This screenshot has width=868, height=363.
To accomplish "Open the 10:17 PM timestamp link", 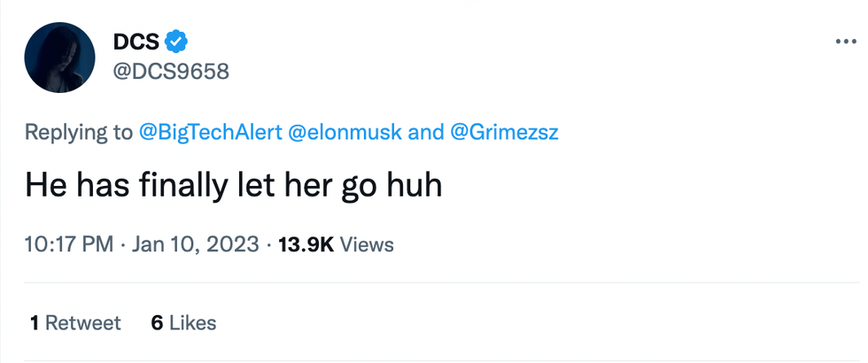I will pos(69,243).
